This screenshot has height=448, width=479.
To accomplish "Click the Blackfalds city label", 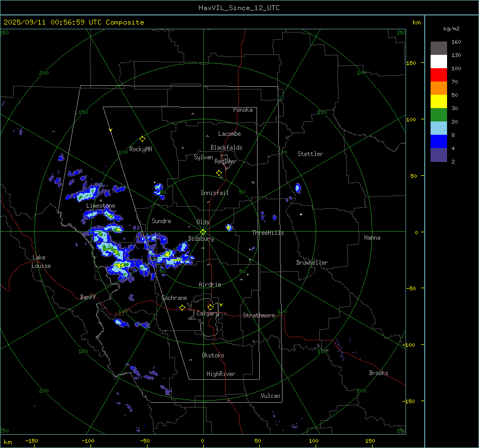I will (226, 148).
